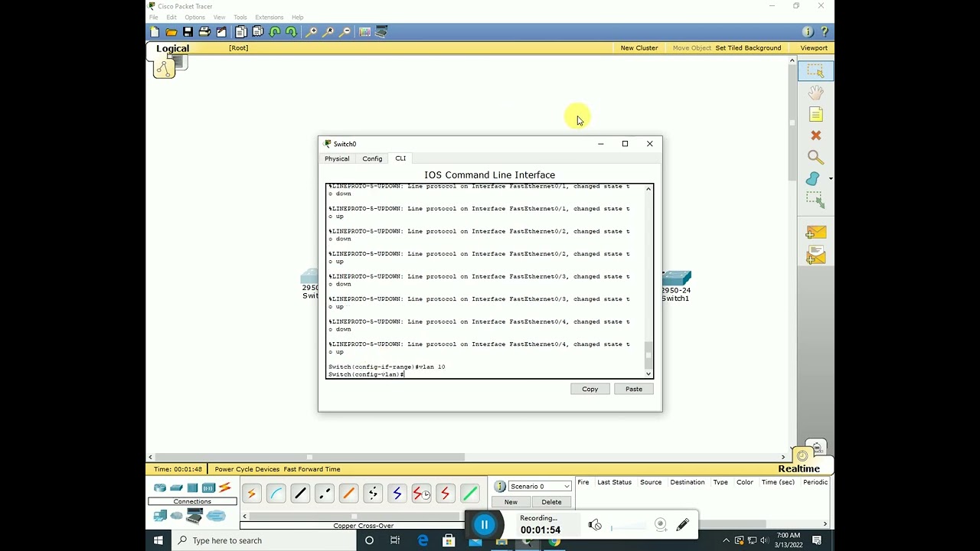Open custom devices dialog icon
Image resolution: width=980 pixels, height=551 pixels.
pos(381,32)
